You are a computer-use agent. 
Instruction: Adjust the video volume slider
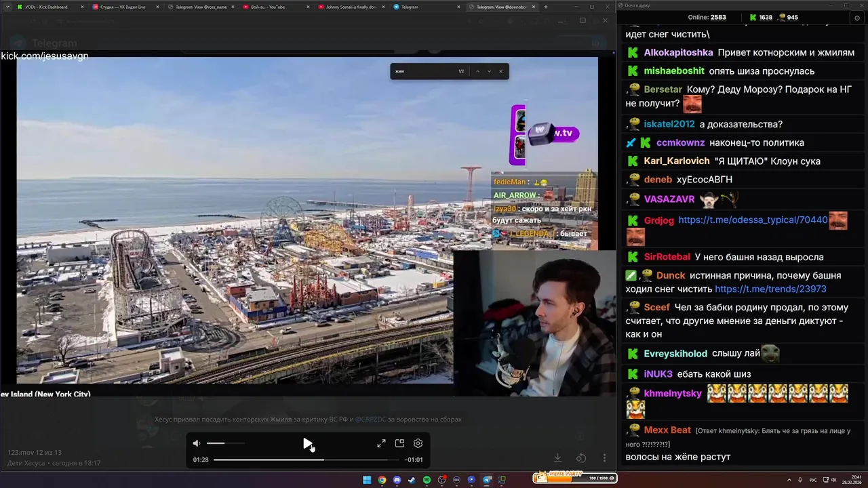point(225,443)
